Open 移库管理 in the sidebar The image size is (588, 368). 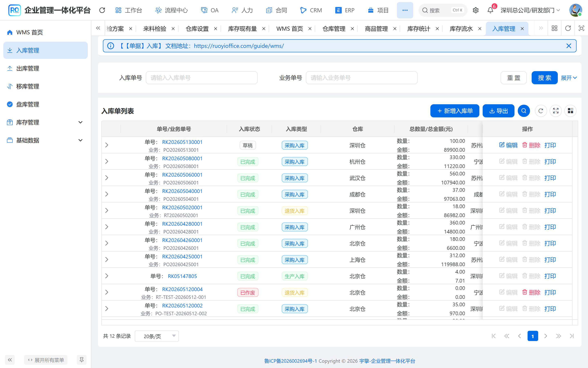[x=46, y=86]
